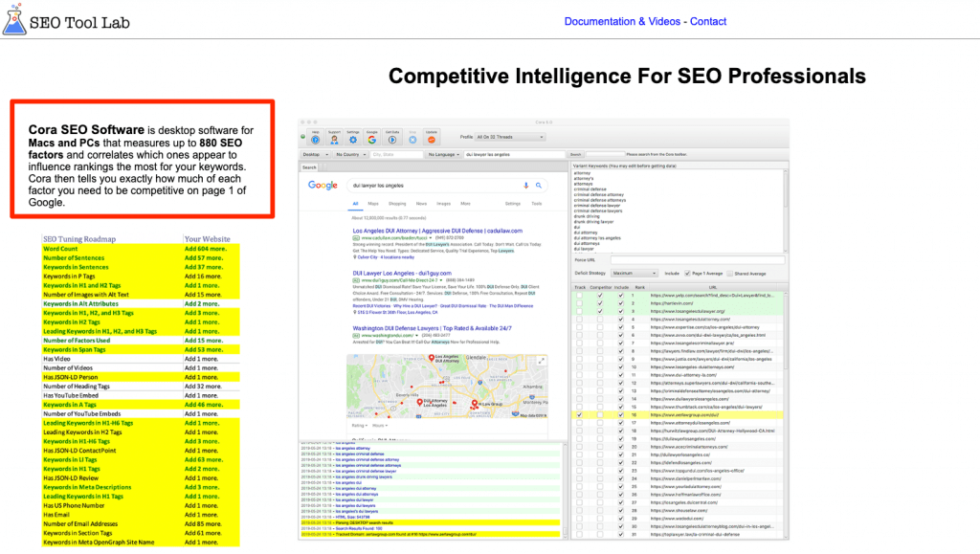Click the Los Angeles map thumbnail
The height and width of the screenshot is (554, 980).
pyautogui.click(x=448, y=386)
